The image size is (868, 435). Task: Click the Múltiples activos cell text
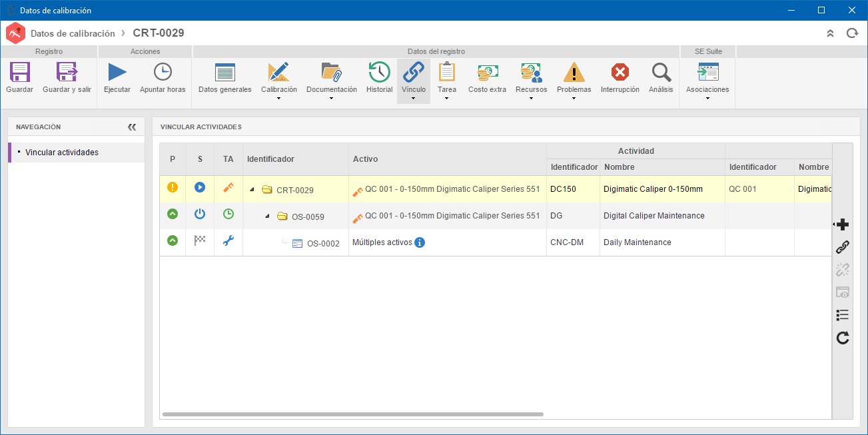pos(382,242)
